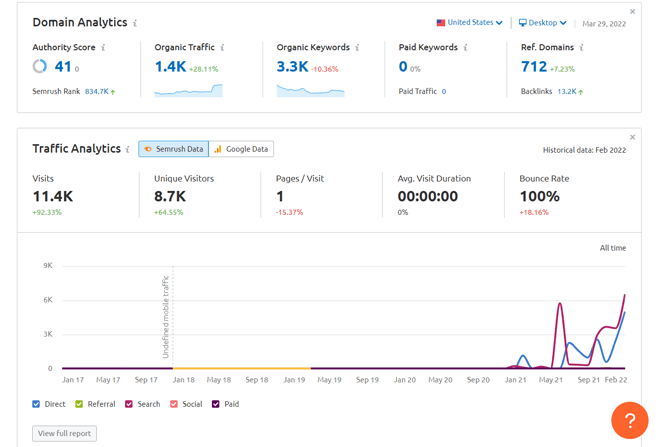The height and width of the screenshot is (447, 660).
Task: Open the United States country dropdown
Action: (x=470, y=23)
